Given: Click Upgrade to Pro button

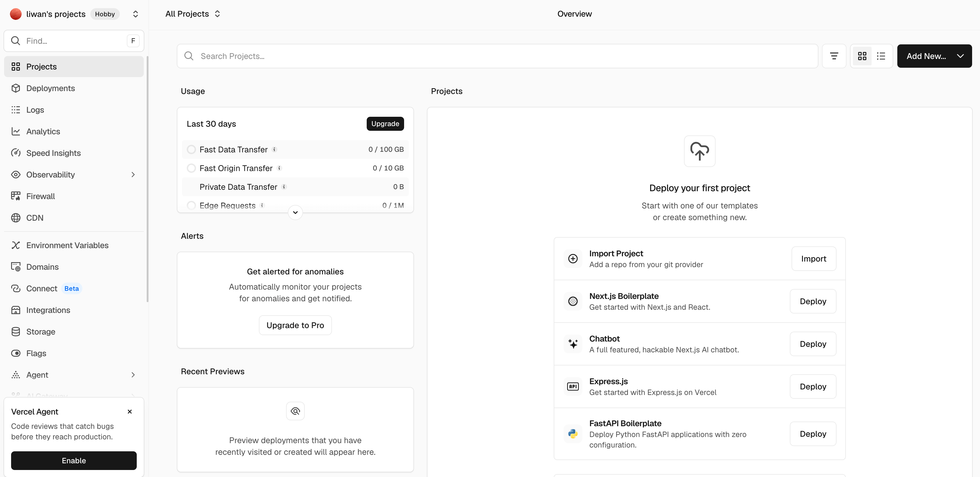Looking at the screenshot, I should [295, 325].
